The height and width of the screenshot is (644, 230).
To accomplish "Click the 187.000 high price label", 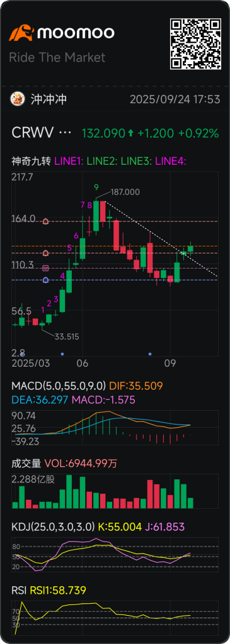I will (125, 192).
